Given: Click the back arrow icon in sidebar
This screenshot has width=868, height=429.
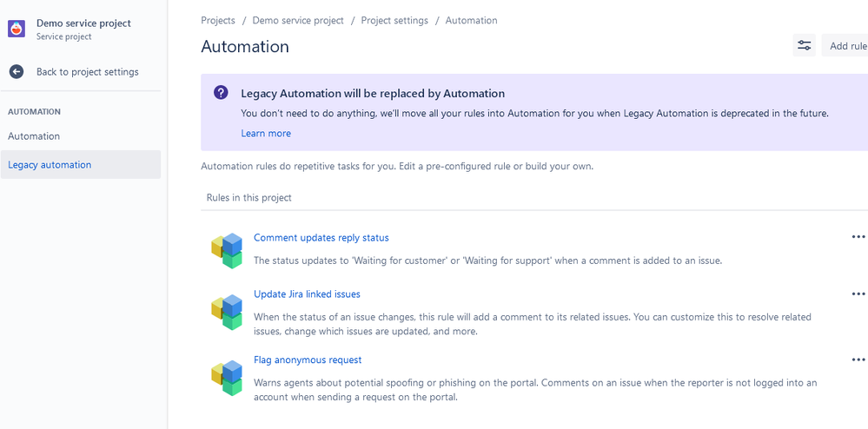Looking at the screenshot, I should [17, 72].
